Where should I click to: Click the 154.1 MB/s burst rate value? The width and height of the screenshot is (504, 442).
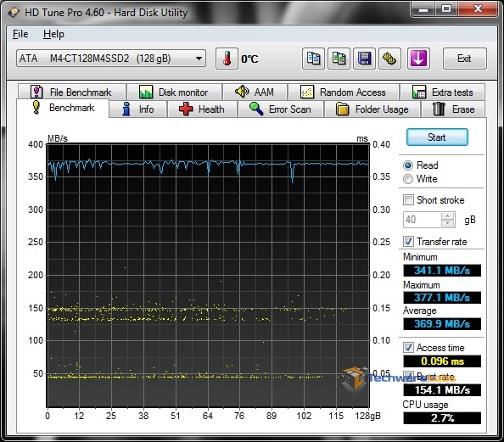(442, 390)
